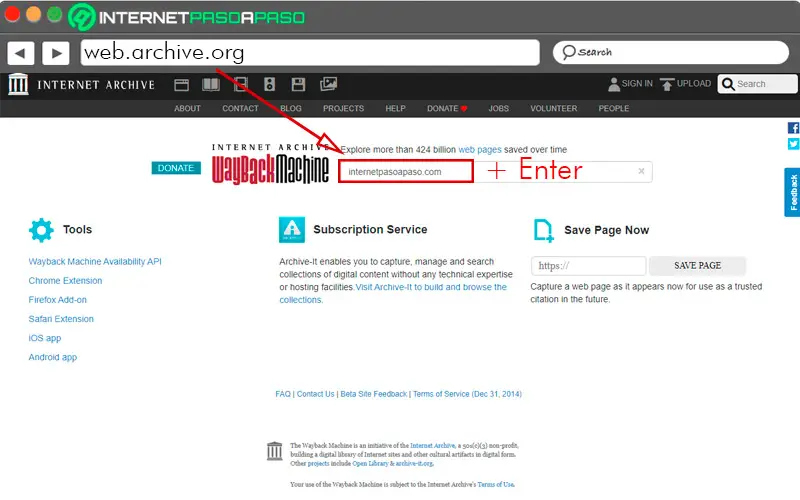Image resolution: width=800 pixels, height=500 pixels.
Task: Click the teal DONATE button
Action: [x=176, y=168]
